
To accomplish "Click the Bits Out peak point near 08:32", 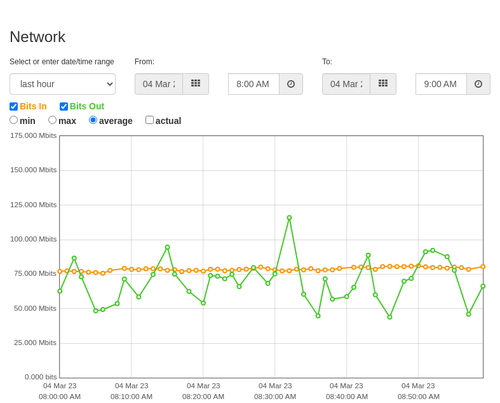I will [289, 218].
